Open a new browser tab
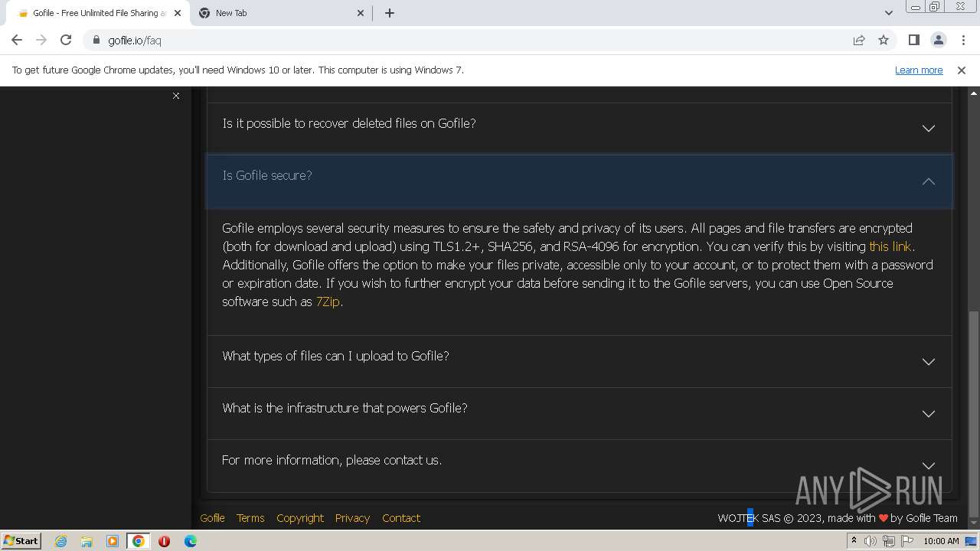This screenshot has height=551, width=980. tap(389, 13)
